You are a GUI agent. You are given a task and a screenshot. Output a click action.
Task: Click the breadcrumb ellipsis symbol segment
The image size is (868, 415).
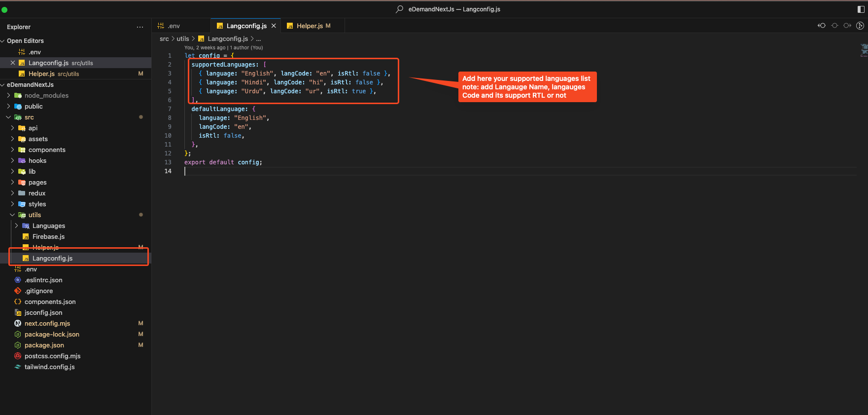point(259,39)
